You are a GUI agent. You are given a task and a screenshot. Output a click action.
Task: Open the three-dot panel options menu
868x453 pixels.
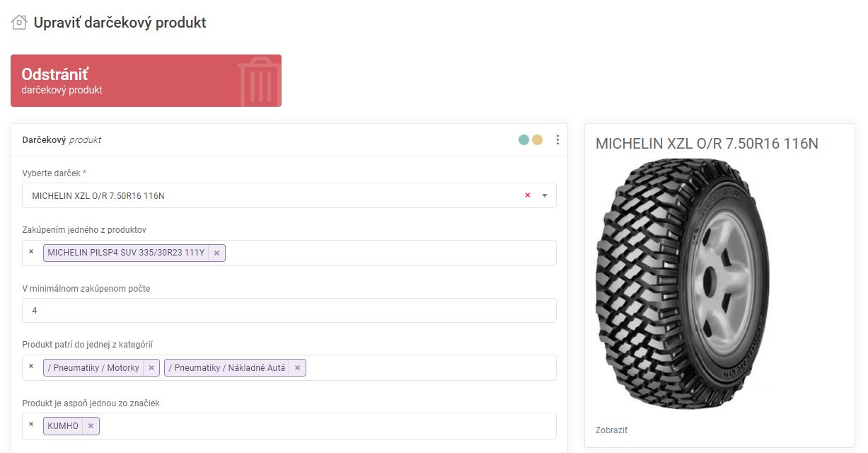557,140
